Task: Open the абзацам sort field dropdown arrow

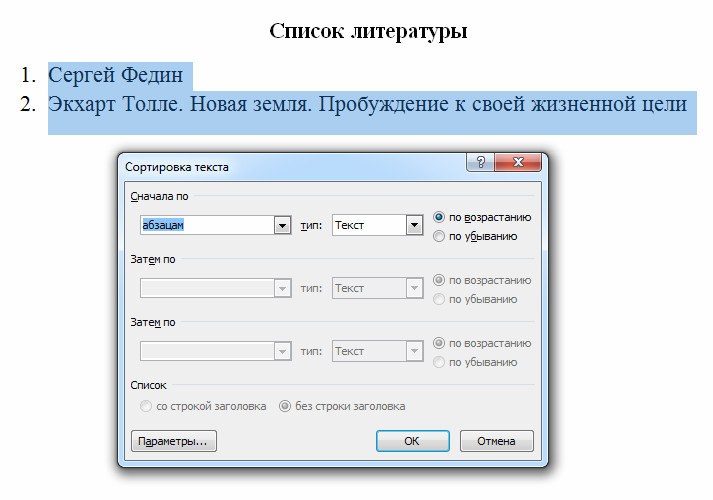Action: 282,225
